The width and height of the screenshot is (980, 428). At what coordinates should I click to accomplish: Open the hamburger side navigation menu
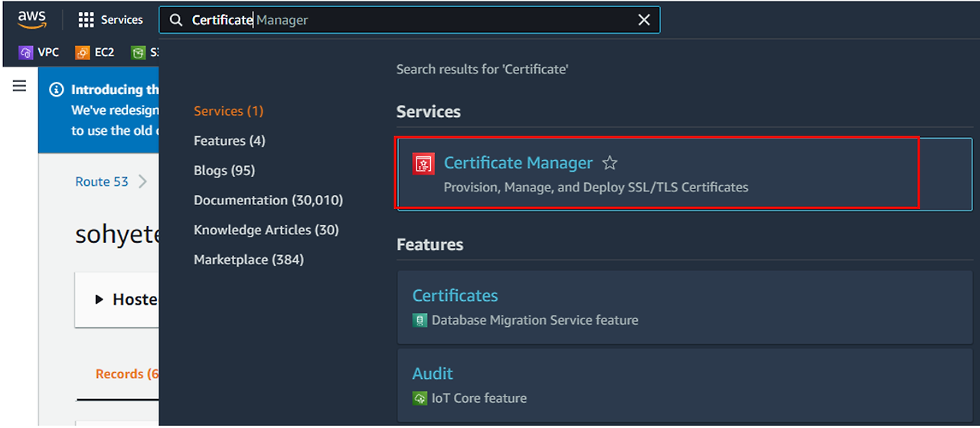(x=20, y=86)
